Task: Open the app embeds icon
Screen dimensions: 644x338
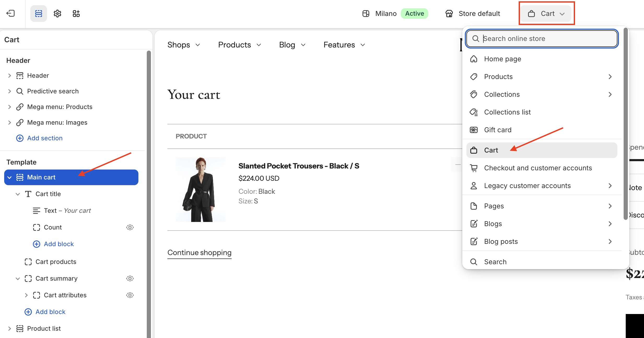Action: (76, 13)
